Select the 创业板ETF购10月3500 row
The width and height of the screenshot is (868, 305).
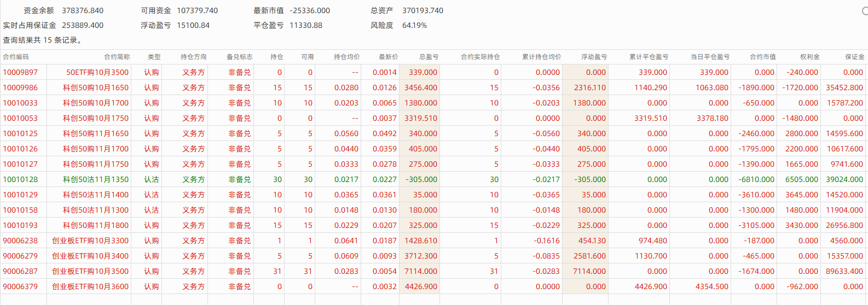90,271
